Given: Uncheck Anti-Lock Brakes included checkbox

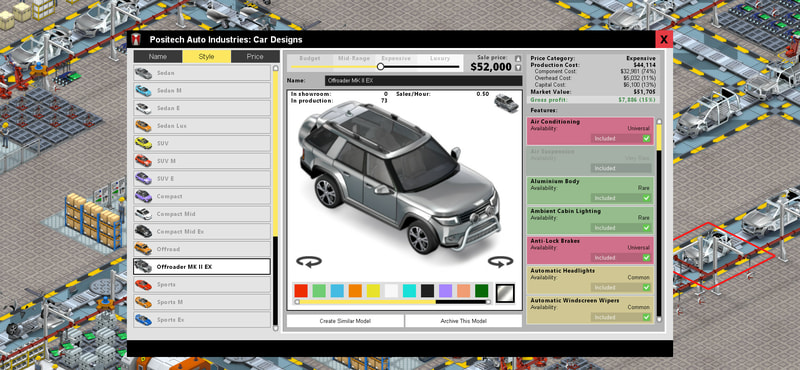Looking at the screenshot, I should tap(646, 258).
